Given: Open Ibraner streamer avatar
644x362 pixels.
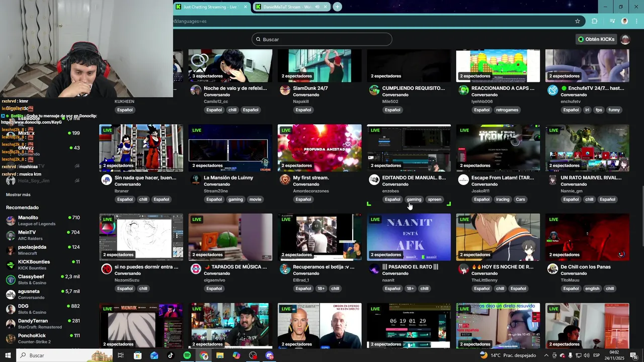Looking at the screenshot, I should (x=106, y=179).
